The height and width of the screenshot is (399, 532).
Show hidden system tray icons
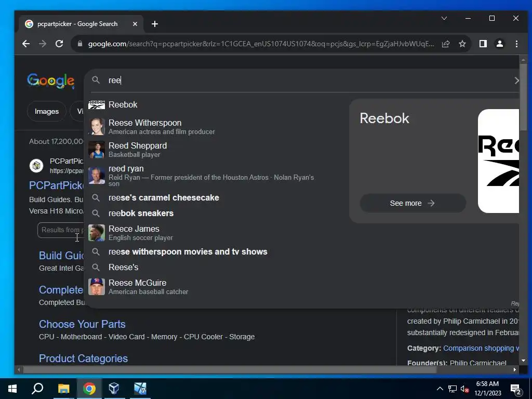point(440,389)
